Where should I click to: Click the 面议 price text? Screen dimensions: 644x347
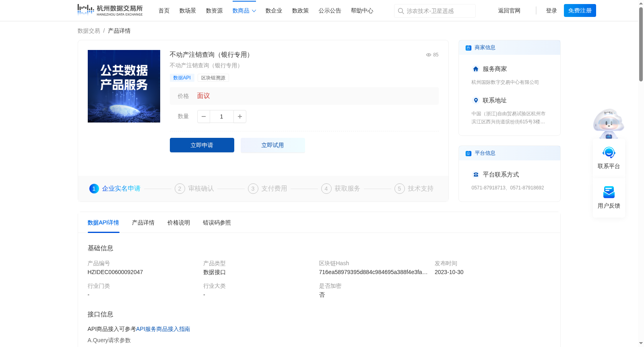tap(203, 96)
